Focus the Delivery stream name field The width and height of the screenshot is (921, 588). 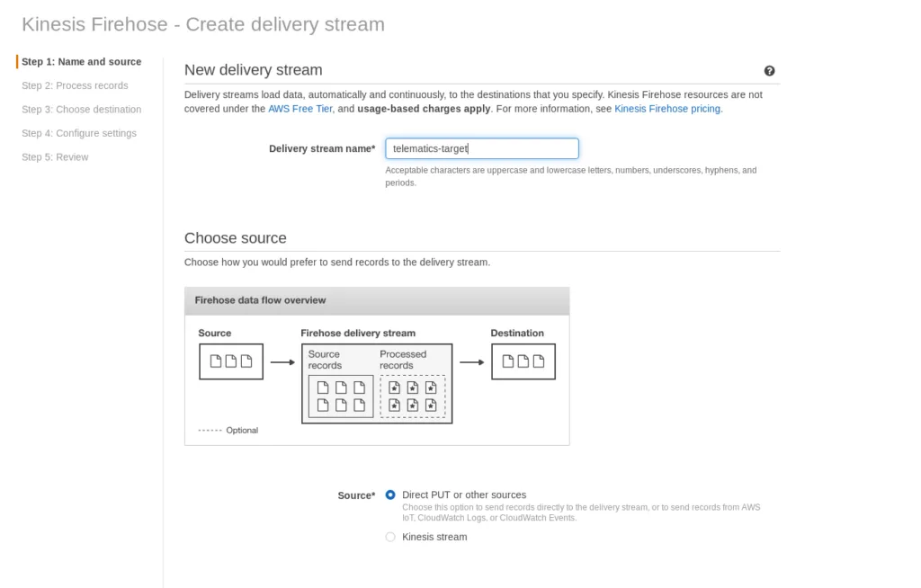481,148
